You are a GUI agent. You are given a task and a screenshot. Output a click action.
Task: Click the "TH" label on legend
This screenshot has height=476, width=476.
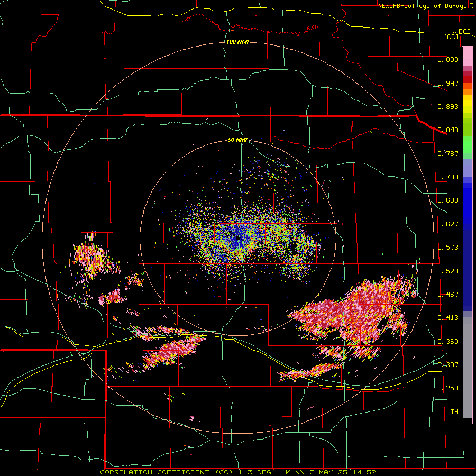pos(454,412)
